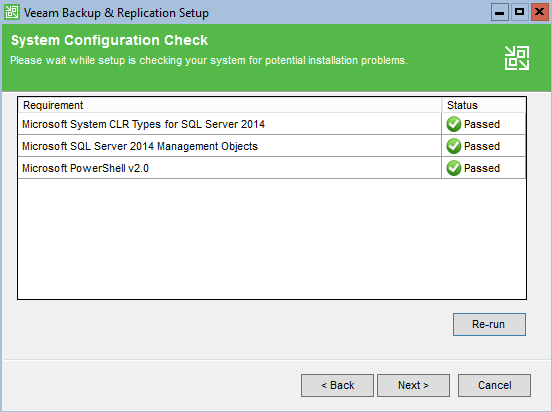The width and height of the screenshot is (552, 412).
Task: Click Passed status for CLR Types row
Action: [482, 124]
